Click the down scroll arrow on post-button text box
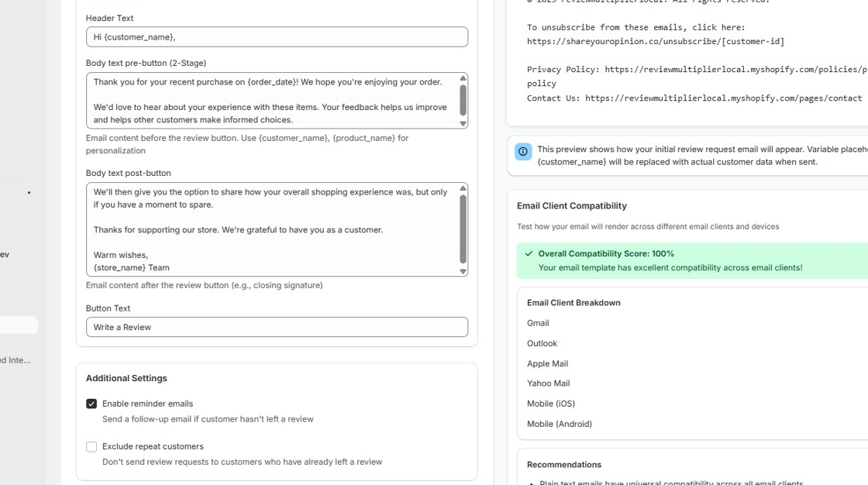Image resolution: width=868 pixels, height=485 pixels. (462, 272)
